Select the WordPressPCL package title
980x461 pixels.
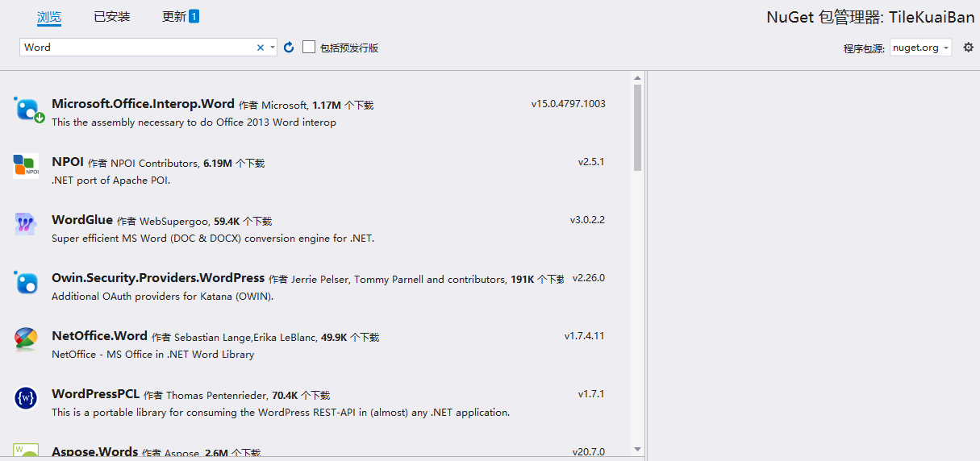[x=95, y=394]
